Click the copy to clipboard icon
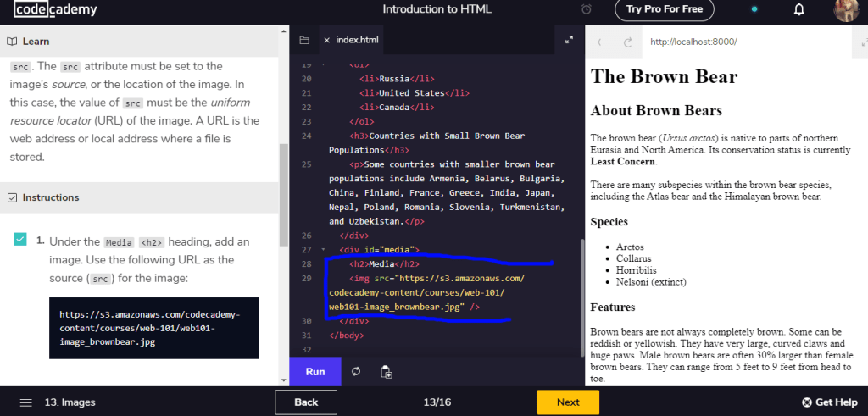This screenshot has height=416, width=868. point(387,372)
